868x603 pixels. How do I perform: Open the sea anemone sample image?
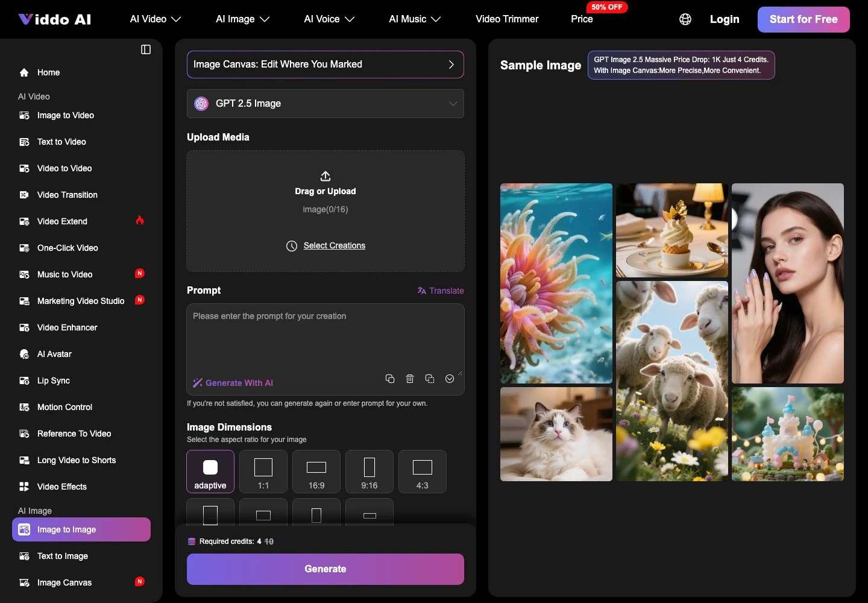(x=556, y=283)
